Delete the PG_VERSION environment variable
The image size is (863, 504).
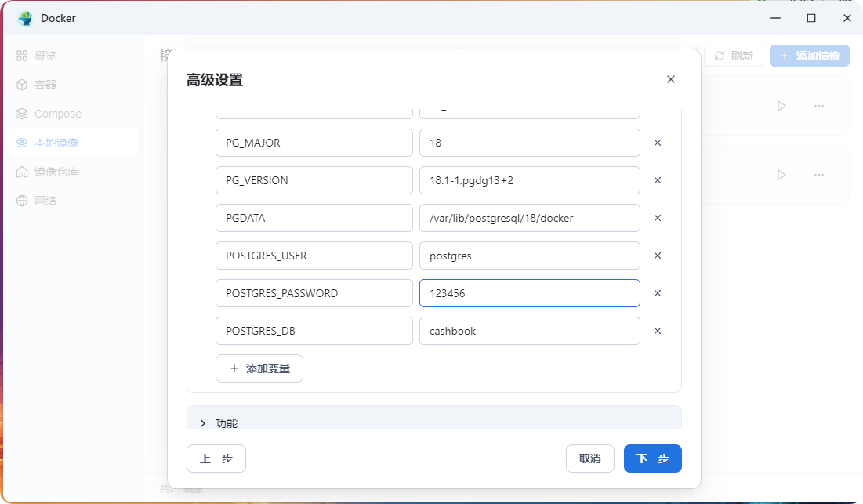pos(658,180)
